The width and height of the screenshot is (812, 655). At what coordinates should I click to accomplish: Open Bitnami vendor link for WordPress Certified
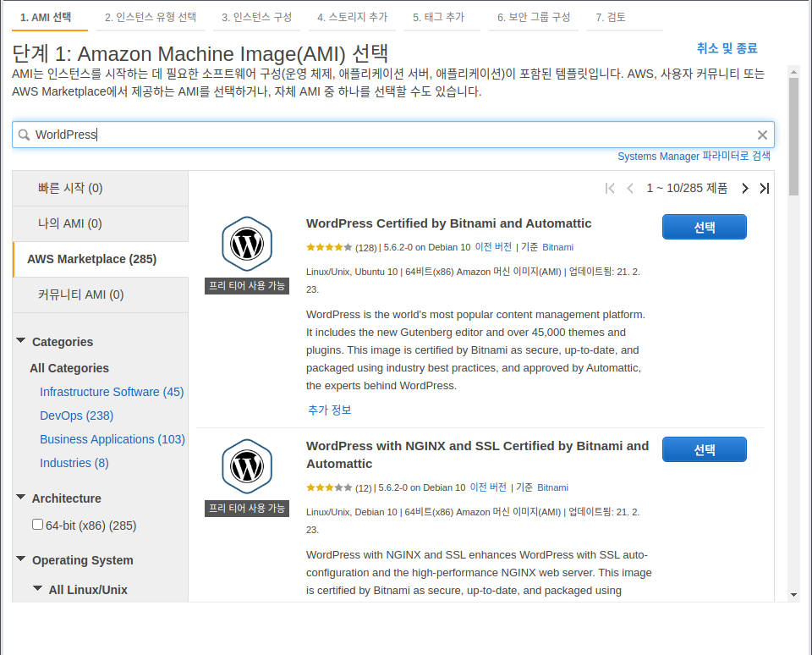[x=557, y=247]
